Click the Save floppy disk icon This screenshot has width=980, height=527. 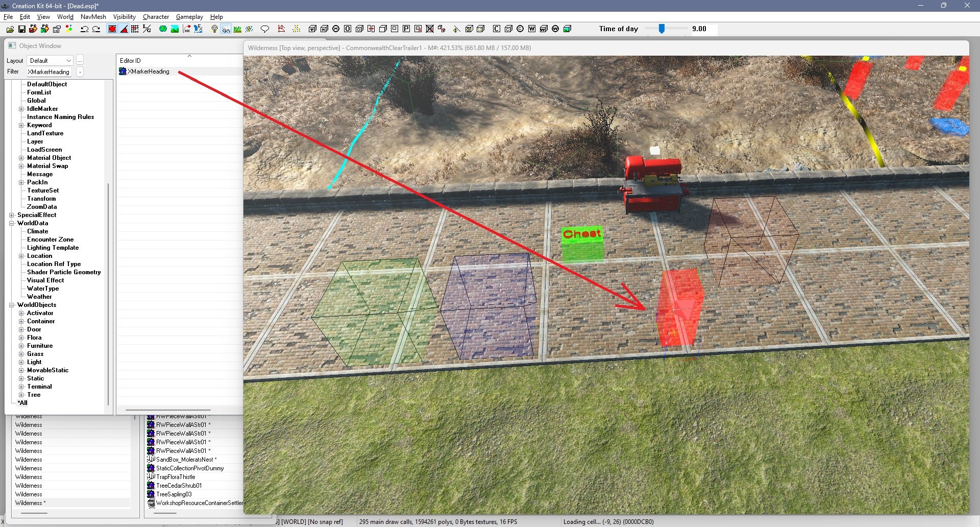point(22,29)
